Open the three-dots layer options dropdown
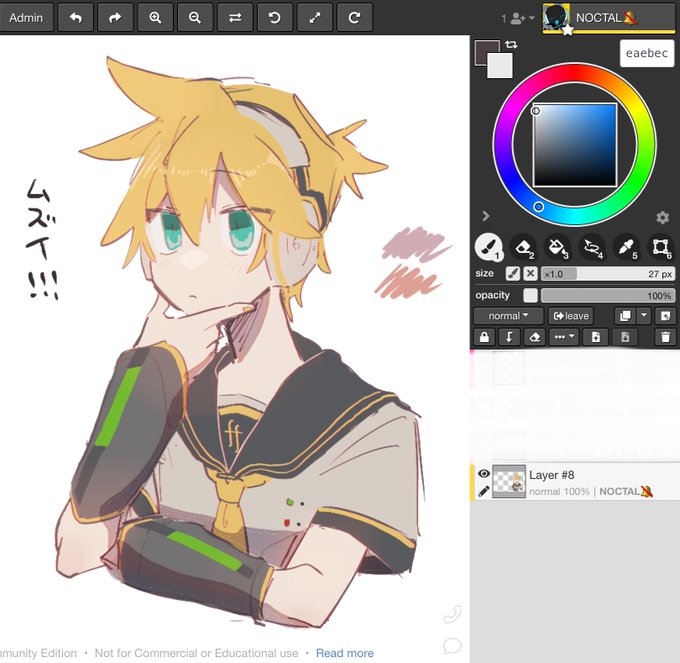The height and width of the screenshot is (663, 680). (564, 337)
